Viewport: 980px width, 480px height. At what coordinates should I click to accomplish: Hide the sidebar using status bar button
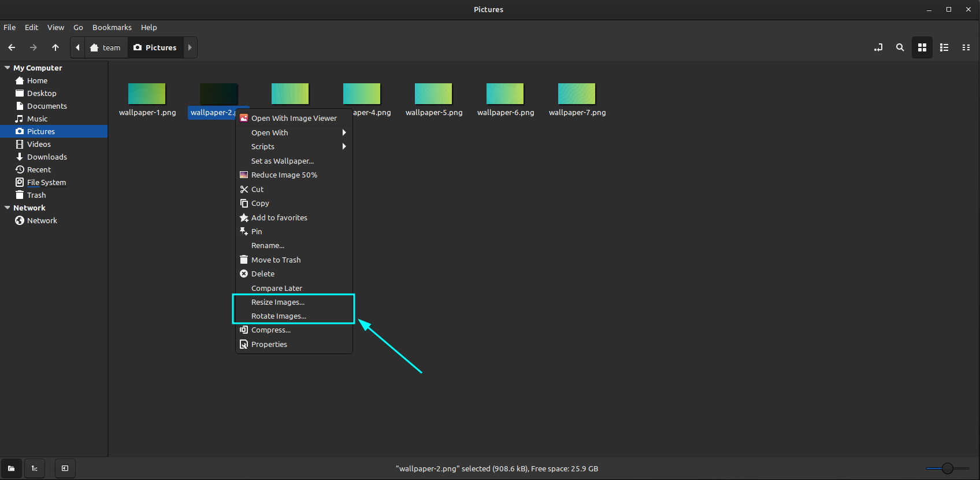65,468
